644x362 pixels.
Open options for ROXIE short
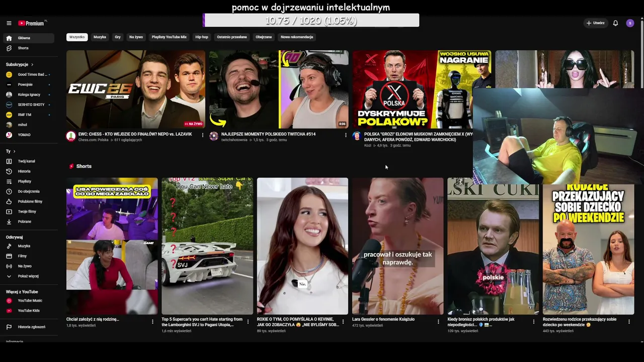[x=343, y=322]
